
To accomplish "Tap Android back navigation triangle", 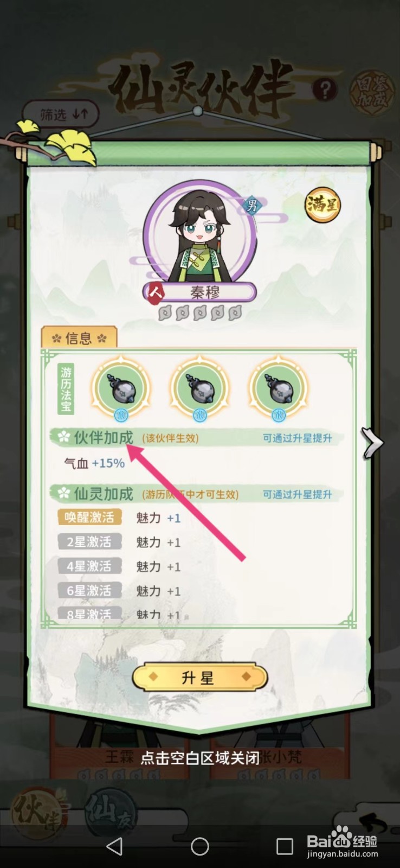I will coord(114,846).
